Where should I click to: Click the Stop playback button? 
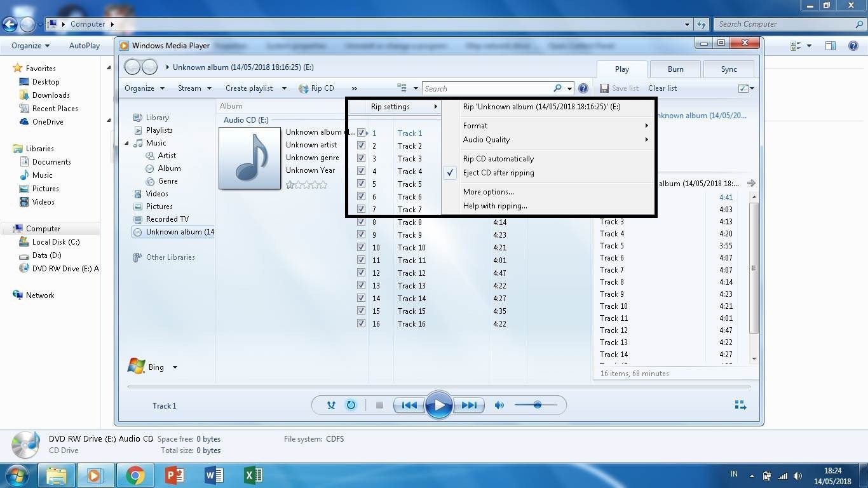tap(379, 405)
